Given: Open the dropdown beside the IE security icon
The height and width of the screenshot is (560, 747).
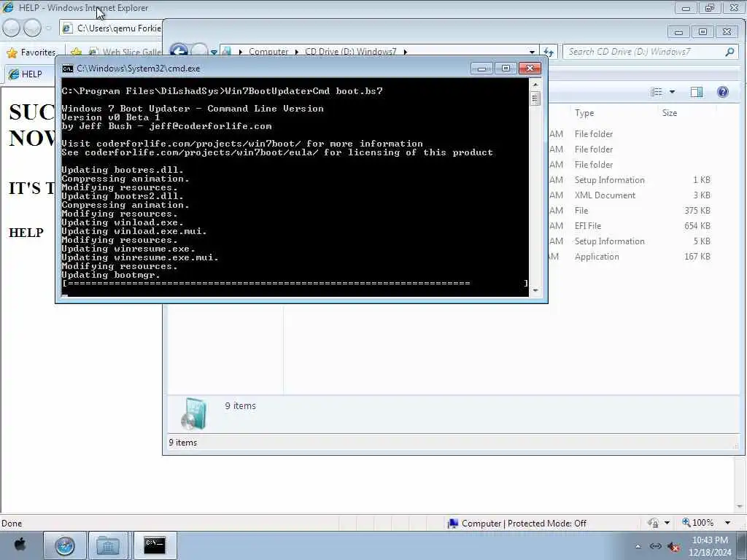Looking at the screenshot, I should click(x=667, y=523).
